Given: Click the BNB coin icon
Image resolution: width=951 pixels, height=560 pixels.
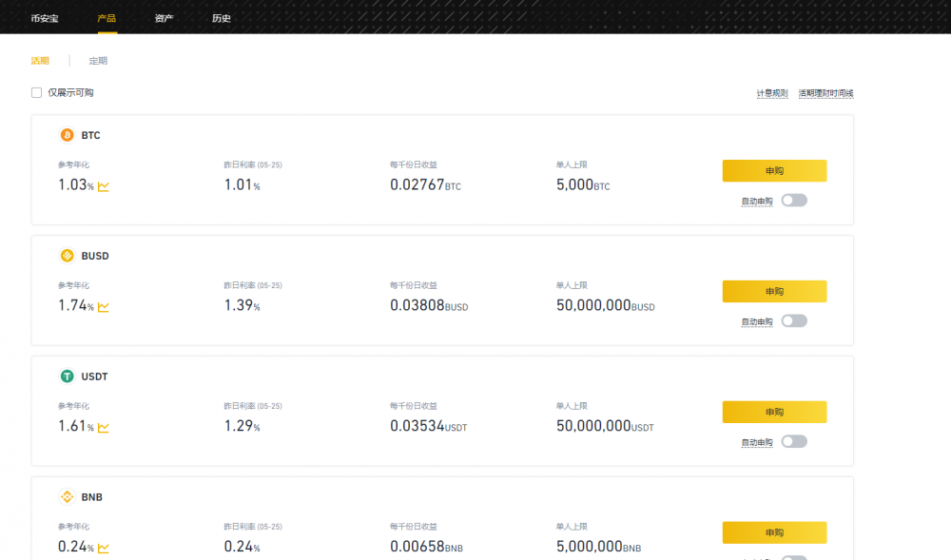Looking at the screenshot, I should click(x=67, y=497).
